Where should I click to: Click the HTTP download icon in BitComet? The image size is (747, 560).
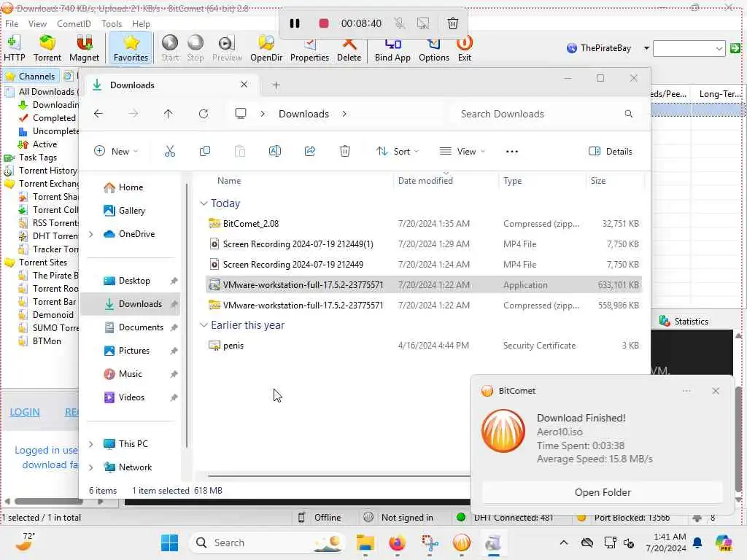(x=14, y=49)
